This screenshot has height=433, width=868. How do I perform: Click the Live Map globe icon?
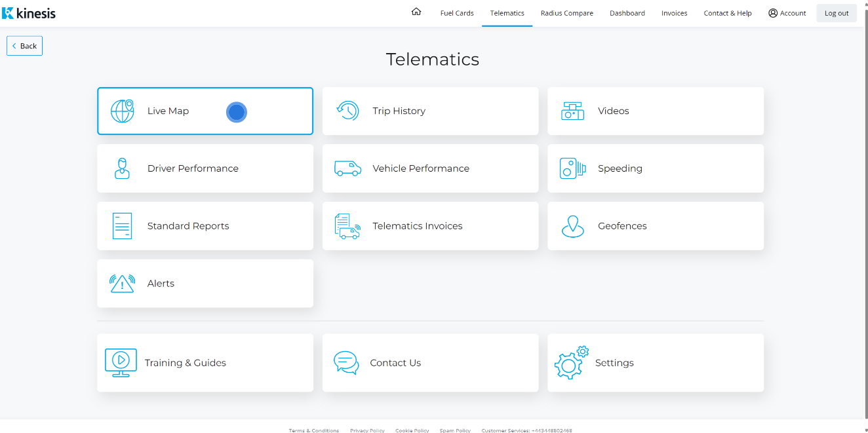click(x=122, y=111)
